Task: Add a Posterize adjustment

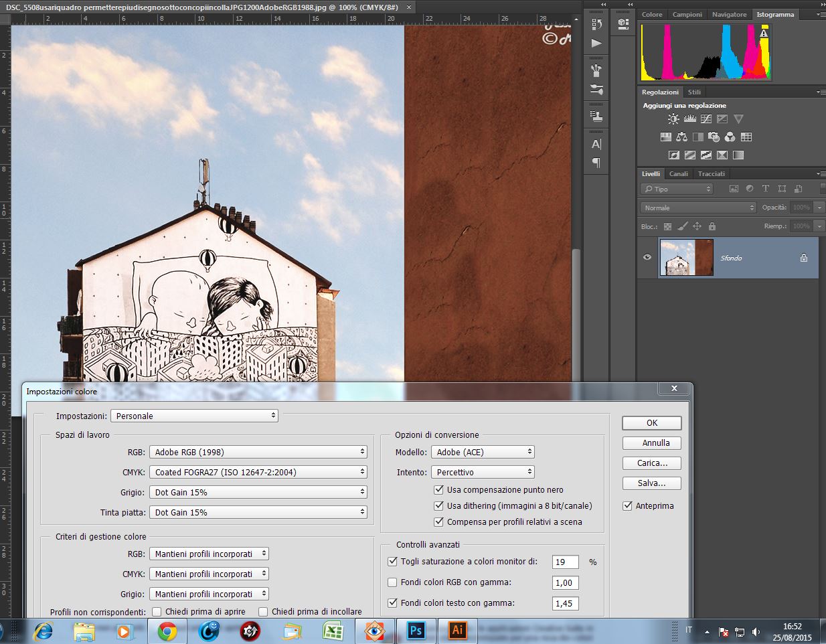Action: (690, 155)
